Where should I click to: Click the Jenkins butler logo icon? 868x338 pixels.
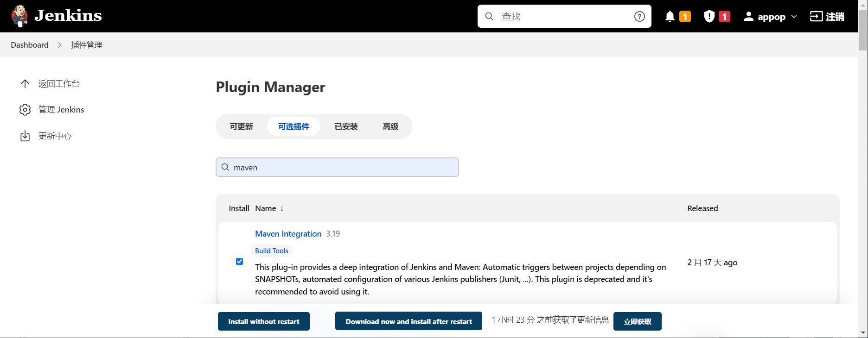[x=19, y=16]
